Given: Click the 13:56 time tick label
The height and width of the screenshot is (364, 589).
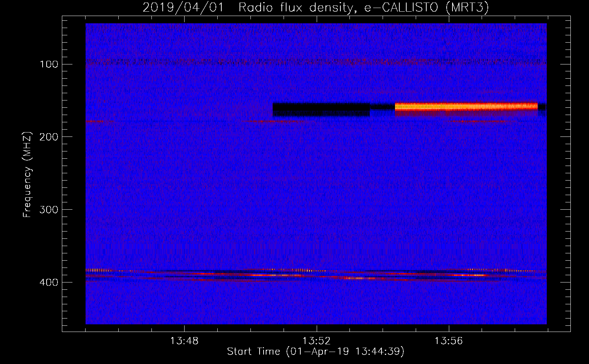Looking at the screenshot, I should point(448,341).
